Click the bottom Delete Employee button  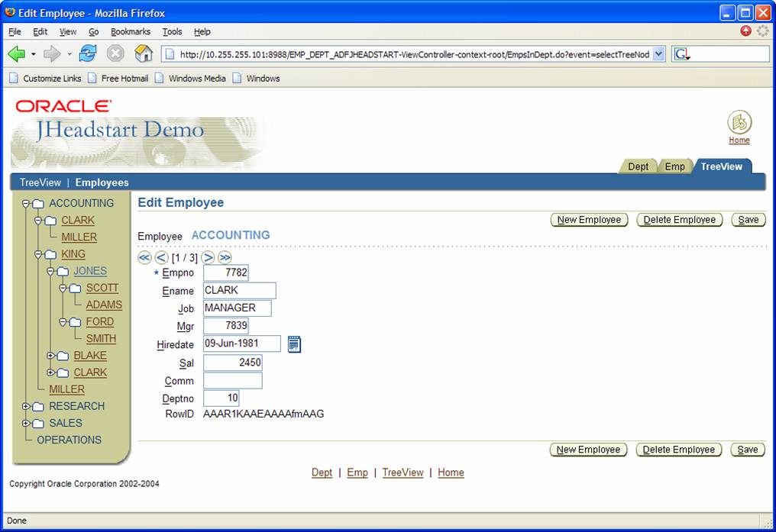[679, 450]
